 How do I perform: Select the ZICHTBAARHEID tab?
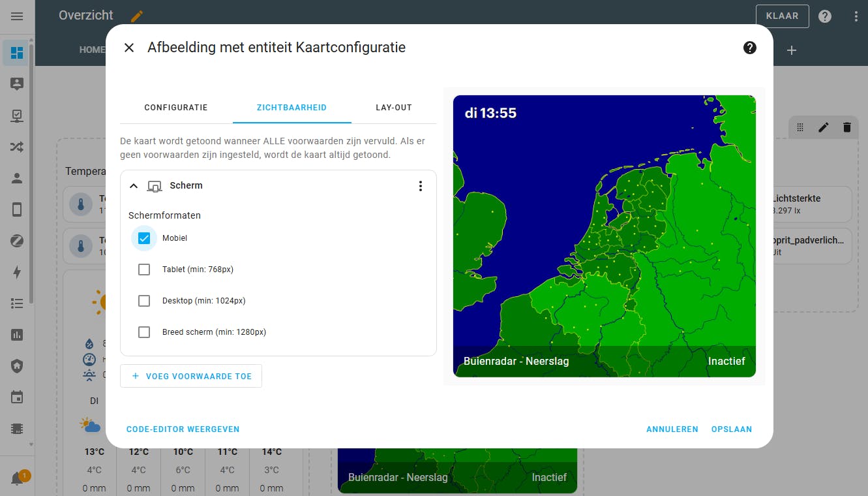(292, 108)
